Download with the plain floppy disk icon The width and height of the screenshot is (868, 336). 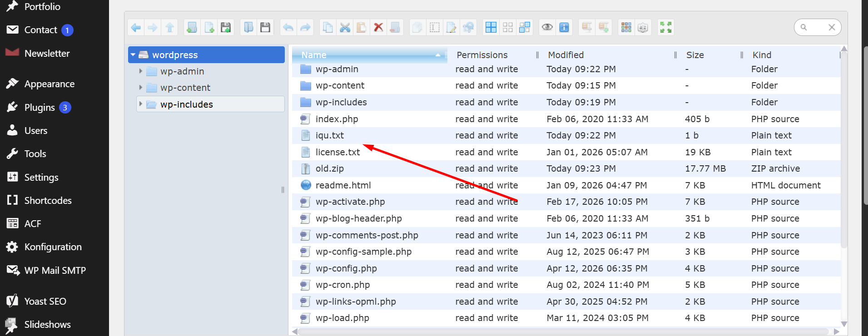(265, 28)
